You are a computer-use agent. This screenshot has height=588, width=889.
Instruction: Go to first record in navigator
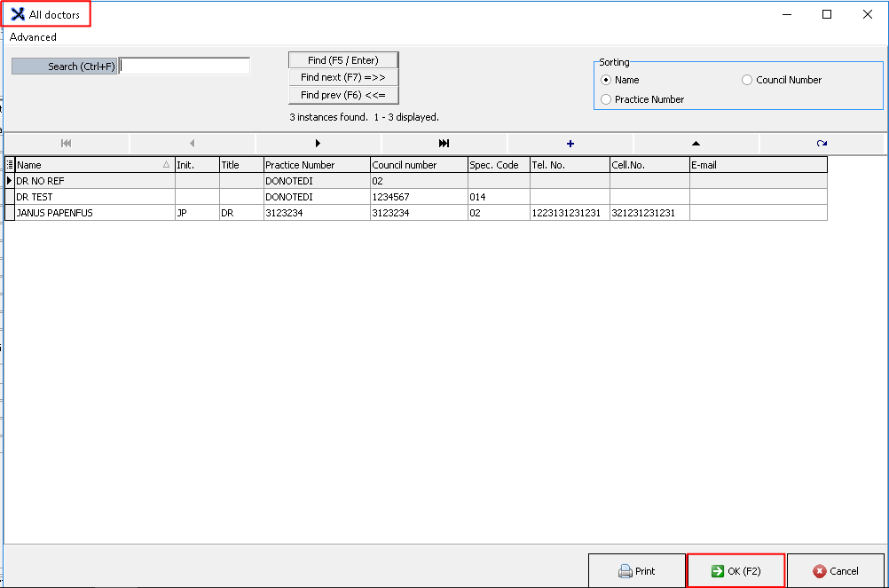pyautogui.click(x=66, y=143)
